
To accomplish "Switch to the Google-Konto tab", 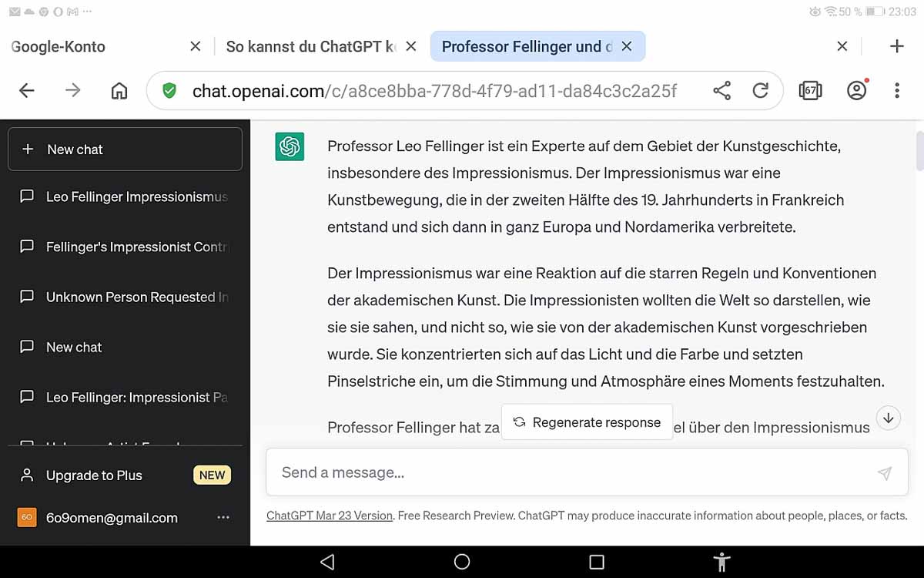I will (x=59, y=46).
